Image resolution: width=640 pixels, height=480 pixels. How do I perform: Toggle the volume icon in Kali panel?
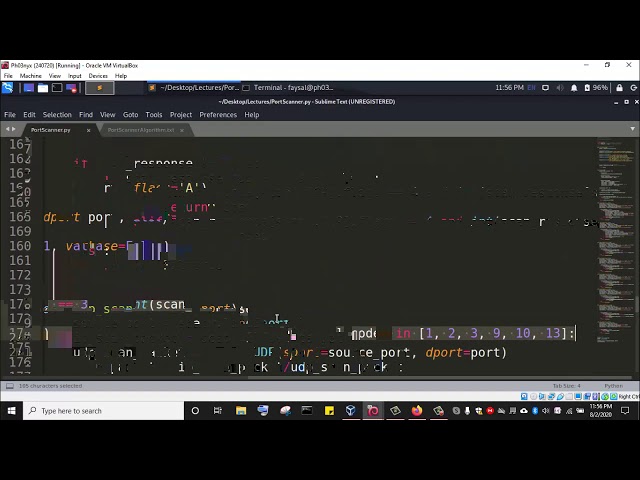(x=560, y=88)
